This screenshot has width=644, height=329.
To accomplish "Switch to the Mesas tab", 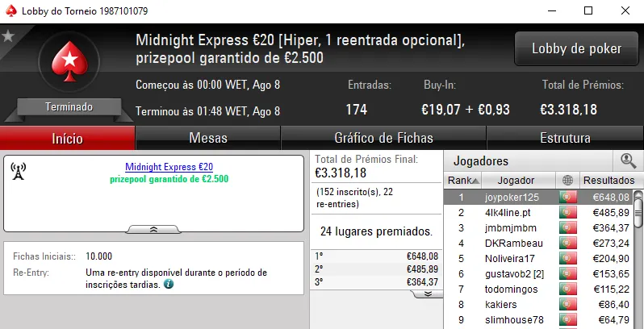I will coord(208,138).
